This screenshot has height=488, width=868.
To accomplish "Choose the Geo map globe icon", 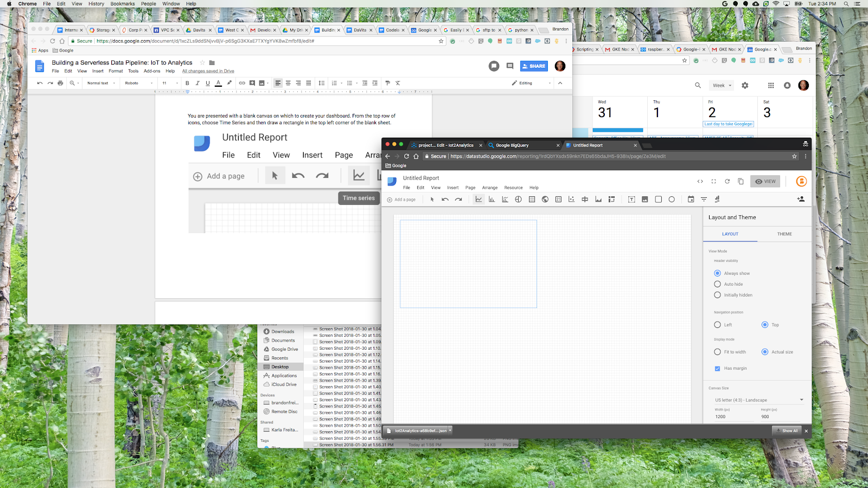I will coord(545,200).
